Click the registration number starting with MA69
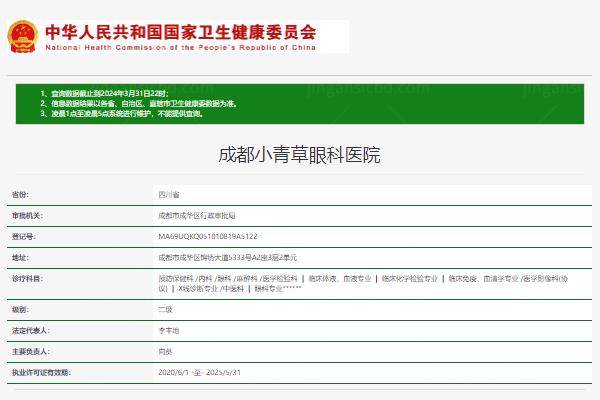Viewport: 600px width, 400px height. click(x=208, y=237)
